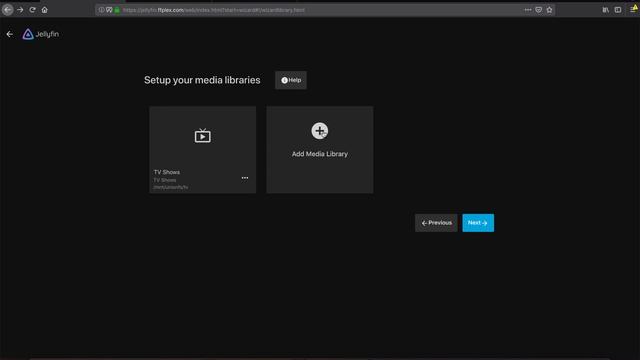The image size is (640, 360).
Task: Click the plus icon to add library
Action: pyautogui.click(x=320, y=131)
